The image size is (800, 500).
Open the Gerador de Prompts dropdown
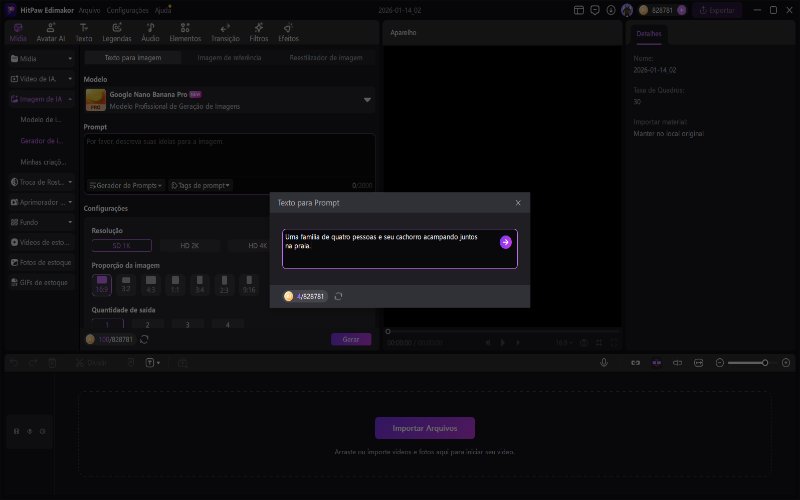tap(125, 185)
